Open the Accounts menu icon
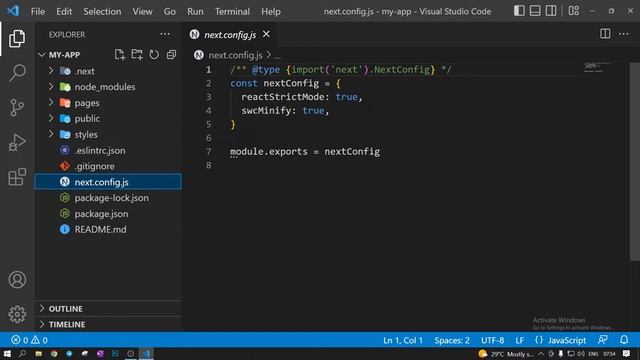 click(x=17, y=280)
